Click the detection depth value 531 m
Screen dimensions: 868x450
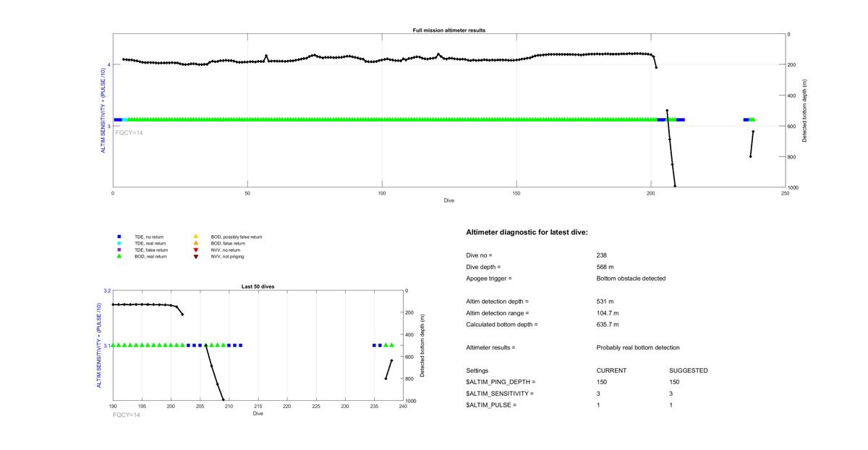(605, 302)
